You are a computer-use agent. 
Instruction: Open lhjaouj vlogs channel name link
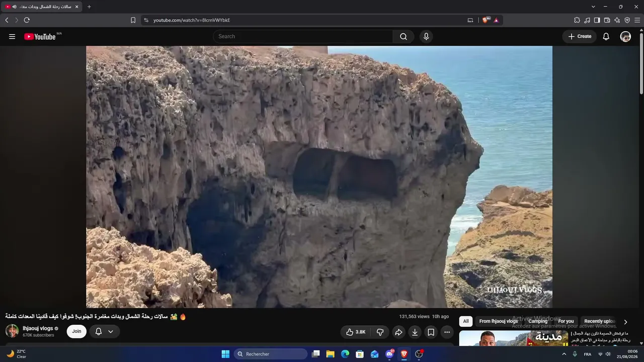[38, 328]
